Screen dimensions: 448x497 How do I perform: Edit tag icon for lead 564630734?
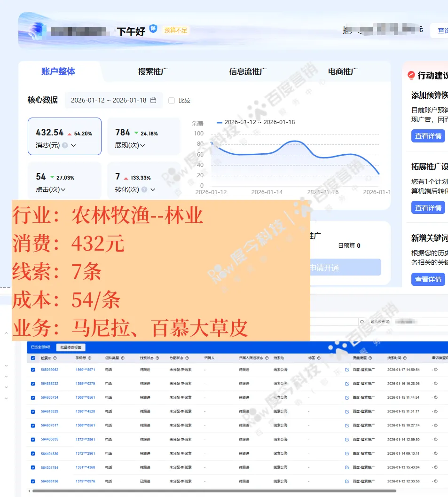347,397
